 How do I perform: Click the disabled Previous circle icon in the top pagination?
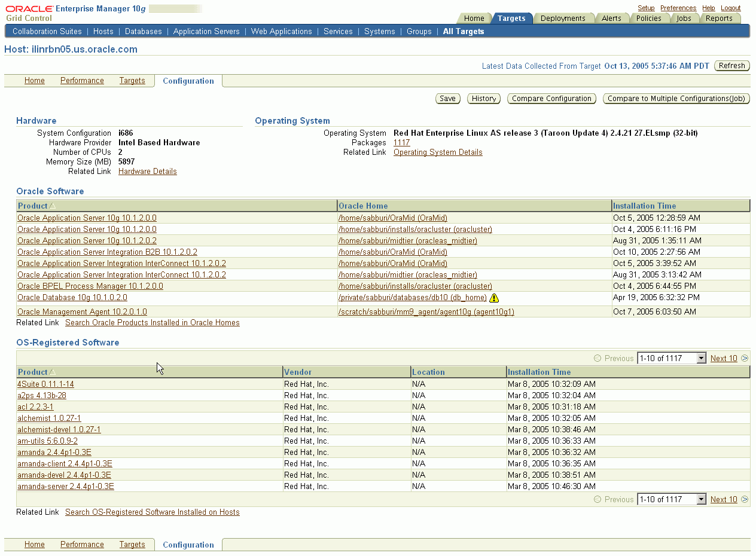pyautogui.click(x=597, y=358)
